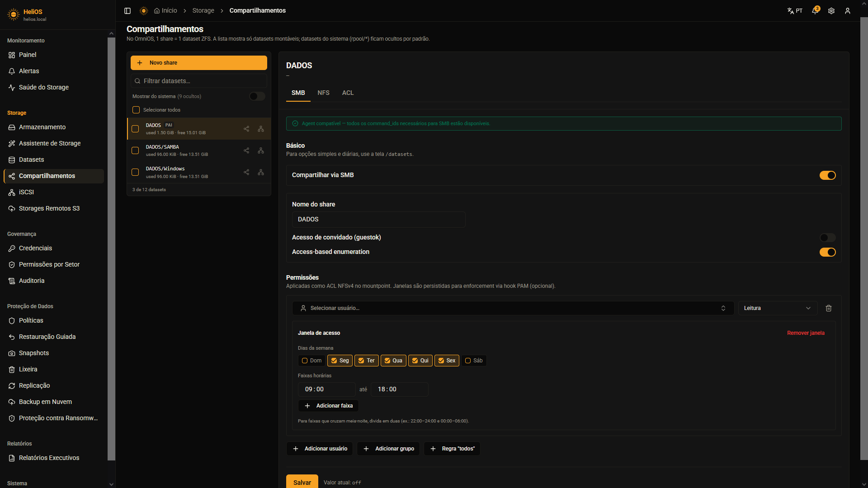Open Credenciais in the sidebar
Viewport: 868px width, 488px height.
pyautogui.click(x=53, y=248)
